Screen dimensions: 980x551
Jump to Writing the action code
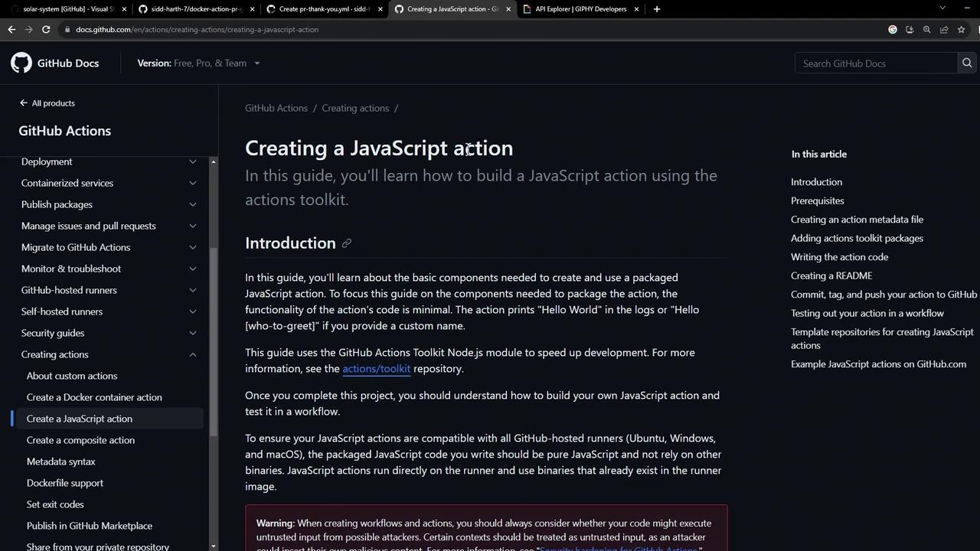(840, 257)
